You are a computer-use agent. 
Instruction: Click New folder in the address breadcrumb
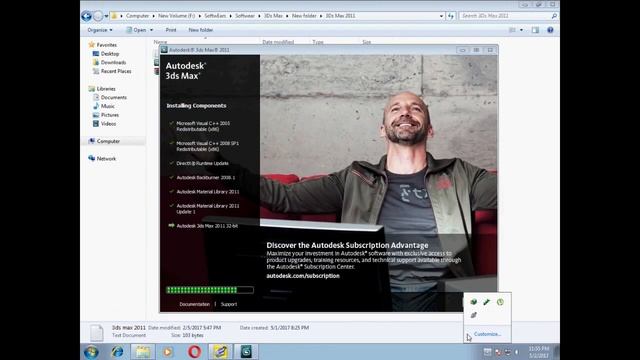click(x=304, y=16)
